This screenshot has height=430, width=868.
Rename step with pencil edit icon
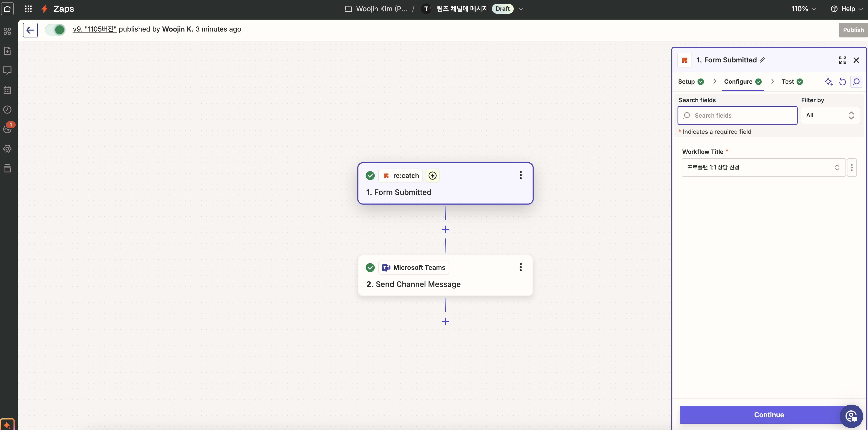[763, 60]
